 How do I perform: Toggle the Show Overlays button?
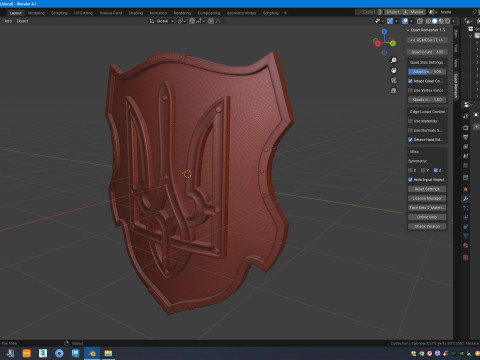click(405, 21)
